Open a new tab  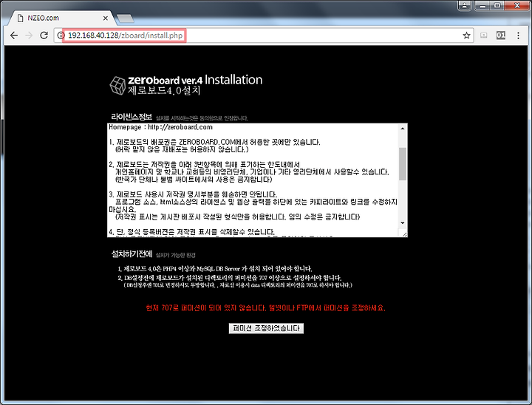coord(125,18)
